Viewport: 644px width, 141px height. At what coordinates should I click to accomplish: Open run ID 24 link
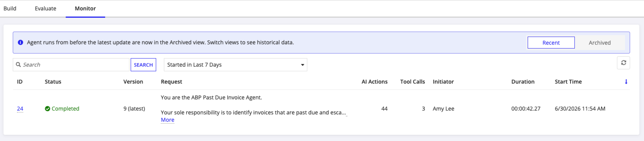click(20, 109)
